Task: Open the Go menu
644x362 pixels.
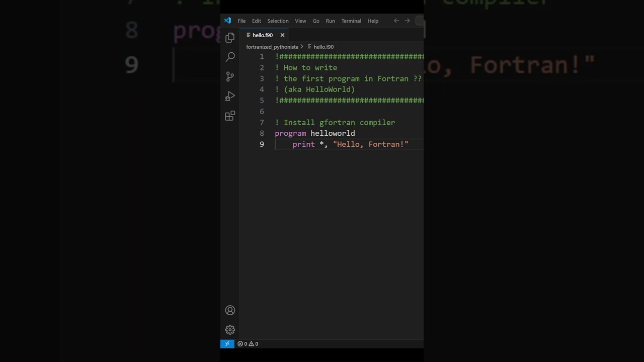Action: pos(316,21)
